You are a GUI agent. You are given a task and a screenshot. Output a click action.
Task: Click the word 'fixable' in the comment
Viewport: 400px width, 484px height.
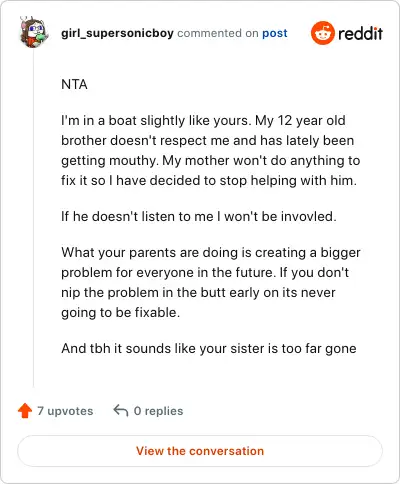point(155,312)
